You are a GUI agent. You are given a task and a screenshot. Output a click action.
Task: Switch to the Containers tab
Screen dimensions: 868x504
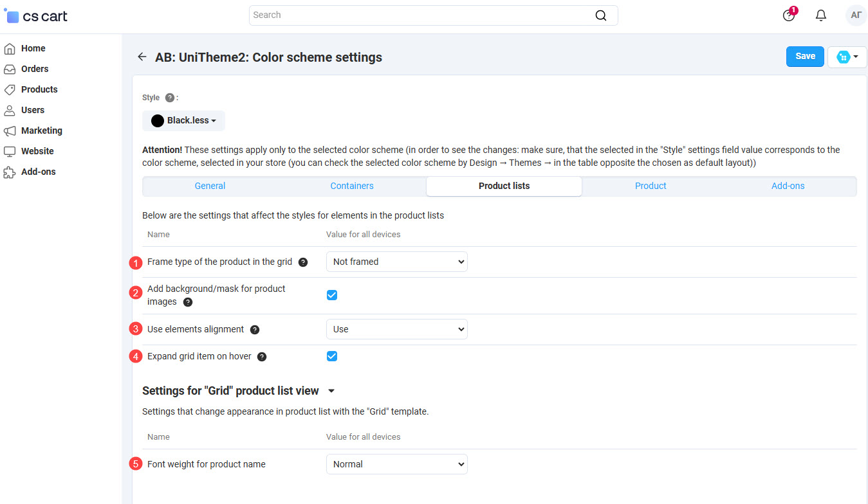tap(352, 186)
